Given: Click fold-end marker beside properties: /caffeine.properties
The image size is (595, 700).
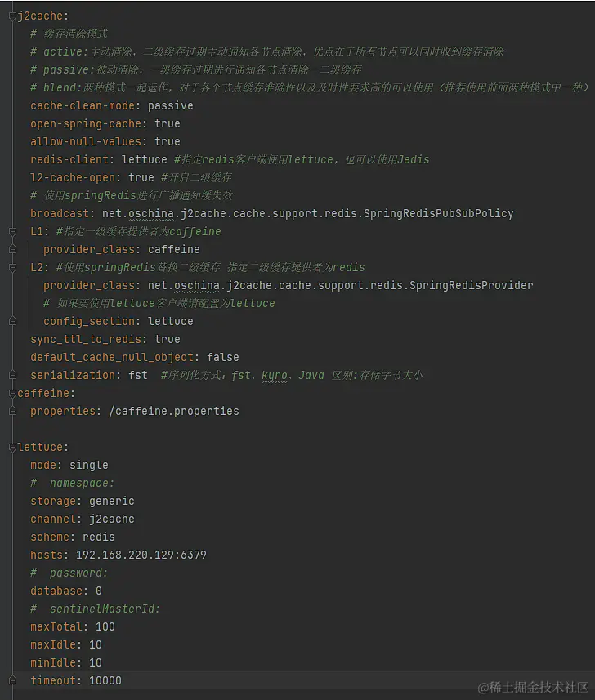Looking at the screenshot, I should [12, 411].
